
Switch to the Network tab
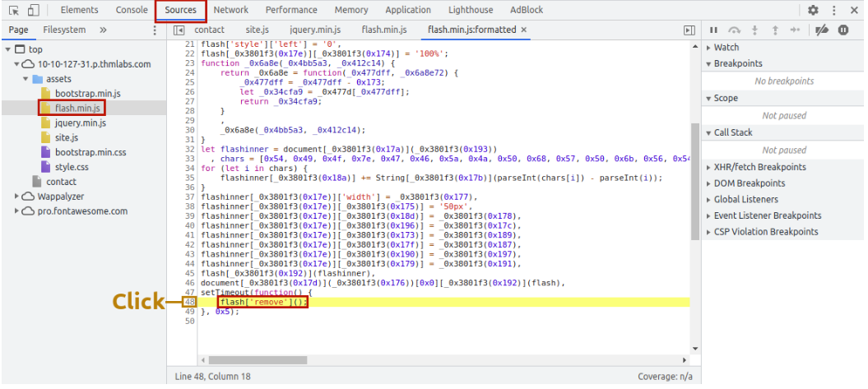[230, 10]
